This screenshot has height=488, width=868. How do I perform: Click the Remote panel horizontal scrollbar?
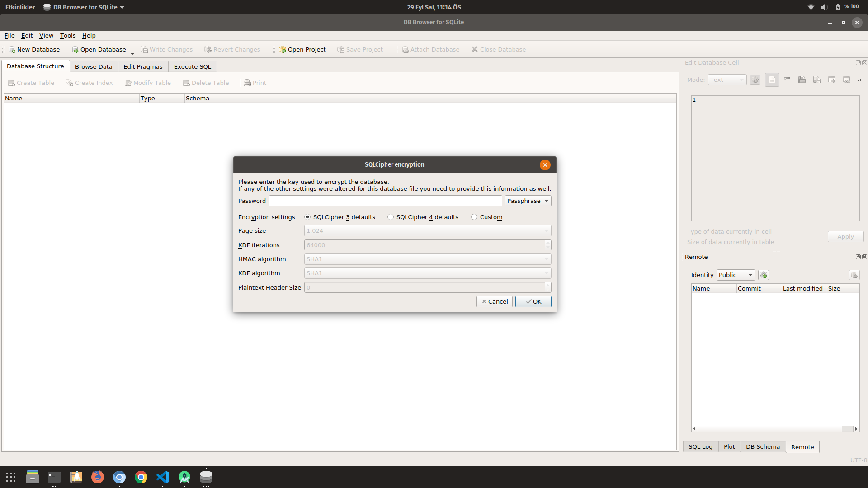coord(769,429)
